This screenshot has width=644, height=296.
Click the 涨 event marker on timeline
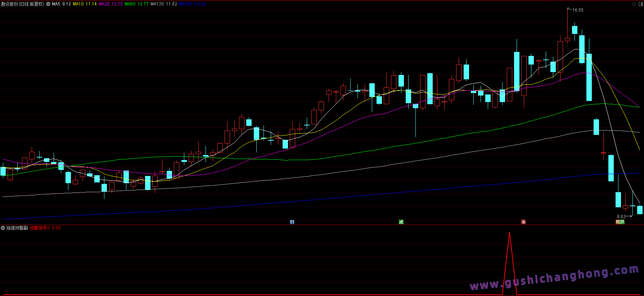523,222
